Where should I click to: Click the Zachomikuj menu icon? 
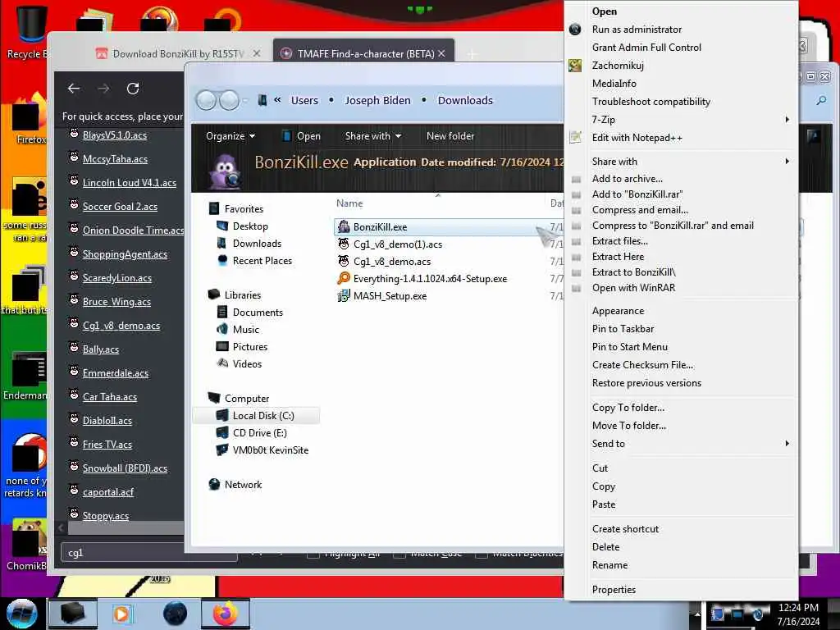[575, 66]
